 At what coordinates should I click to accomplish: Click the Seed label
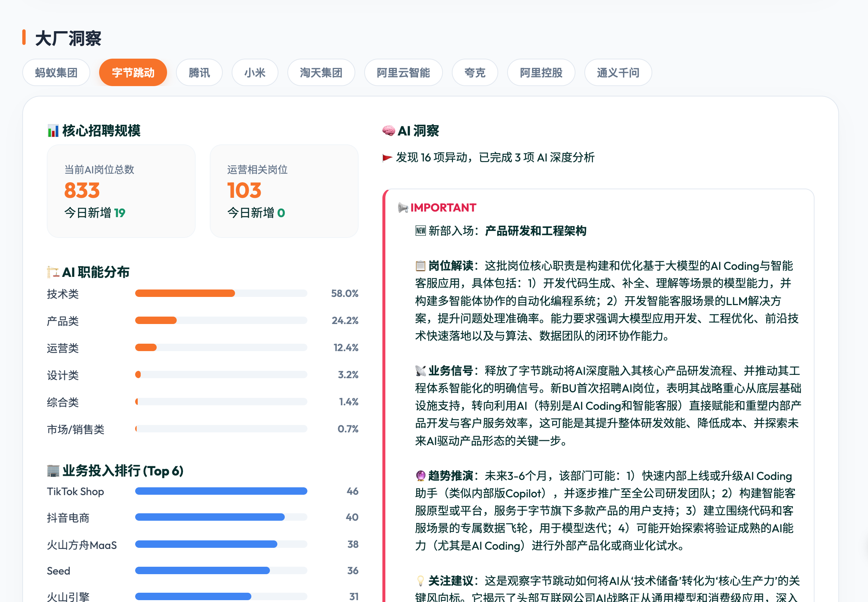coord(58,571)
